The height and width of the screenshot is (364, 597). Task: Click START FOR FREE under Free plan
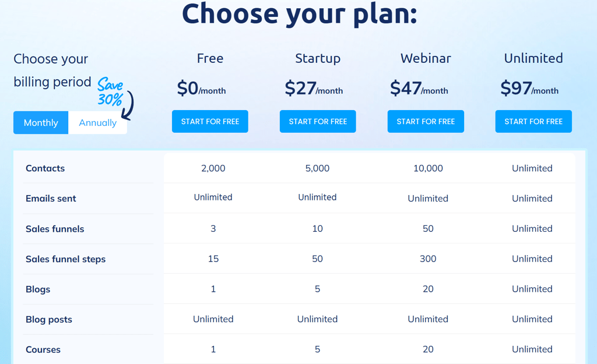210,121
